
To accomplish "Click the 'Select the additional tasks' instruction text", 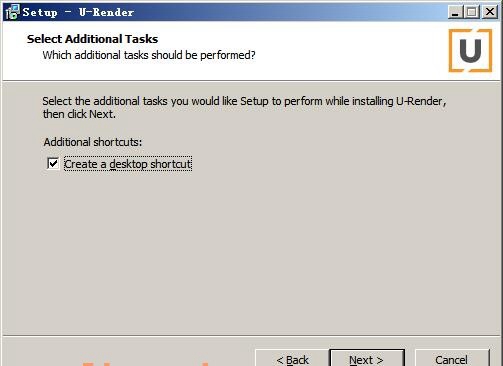I will [244, 101].
